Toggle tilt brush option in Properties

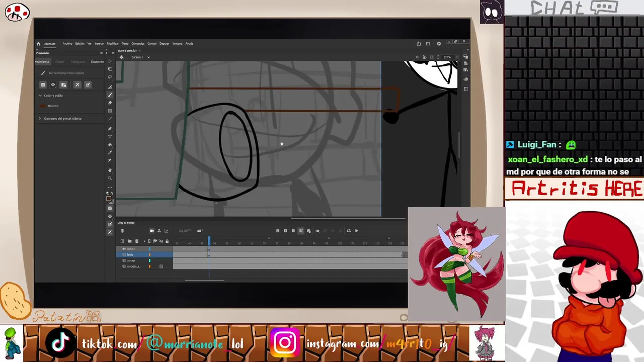coord(88,84)
